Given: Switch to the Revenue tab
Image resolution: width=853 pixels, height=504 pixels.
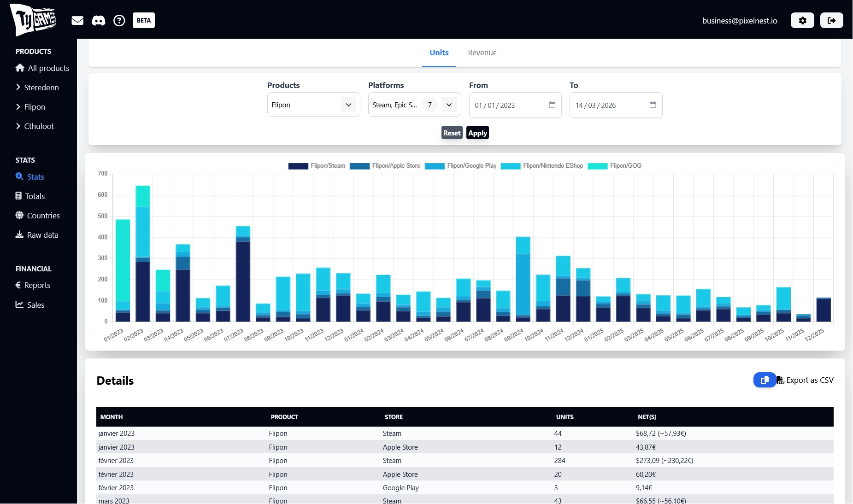Looking at the screenshot, I should click(x=482, y=53).
